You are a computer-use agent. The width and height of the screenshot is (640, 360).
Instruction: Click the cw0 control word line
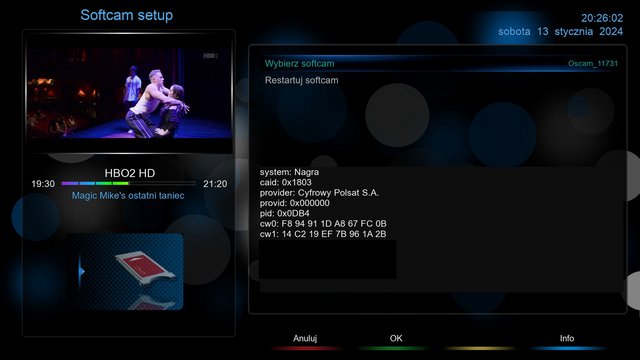(x=323, y=224)
